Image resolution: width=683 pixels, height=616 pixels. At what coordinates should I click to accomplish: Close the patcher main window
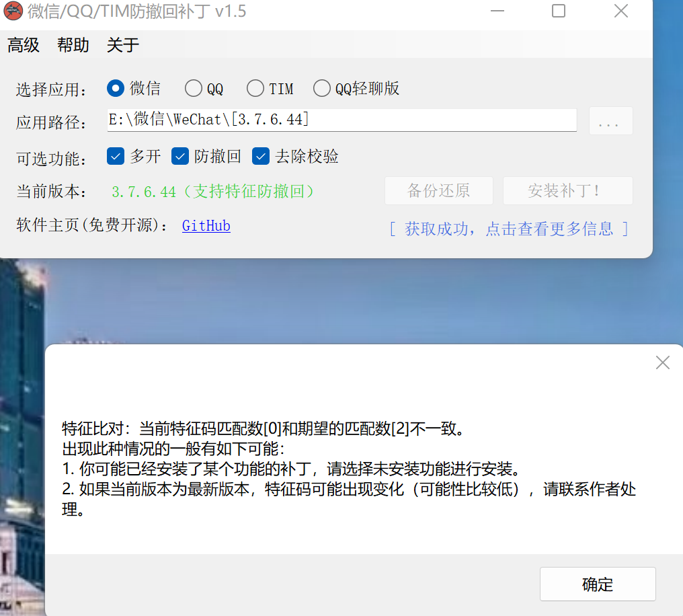click(620, 11)
